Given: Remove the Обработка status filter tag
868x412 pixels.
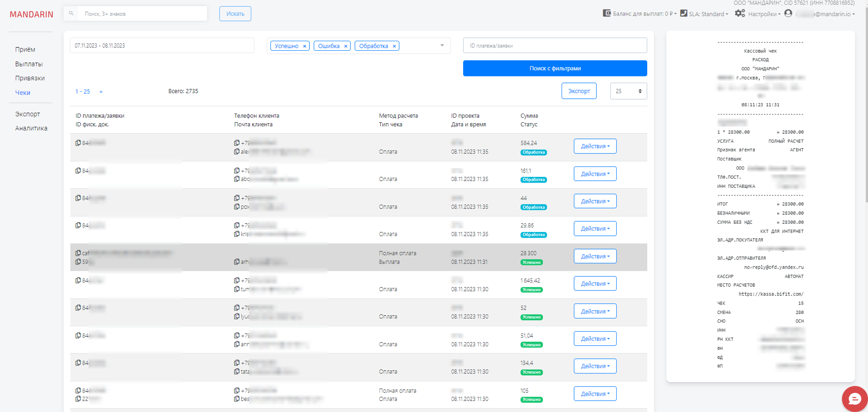Looking at the screenshot, I should (394, 46).
